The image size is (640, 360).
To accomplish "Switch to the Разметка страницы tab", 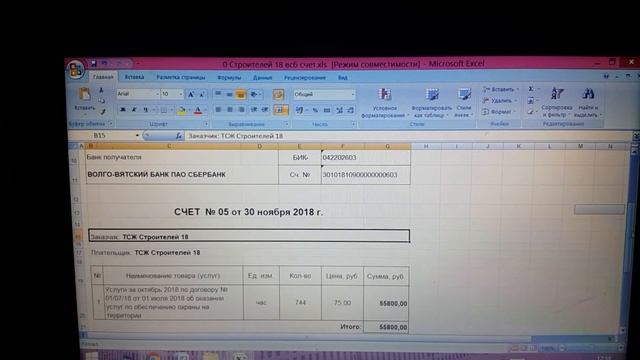I will 181,77.
